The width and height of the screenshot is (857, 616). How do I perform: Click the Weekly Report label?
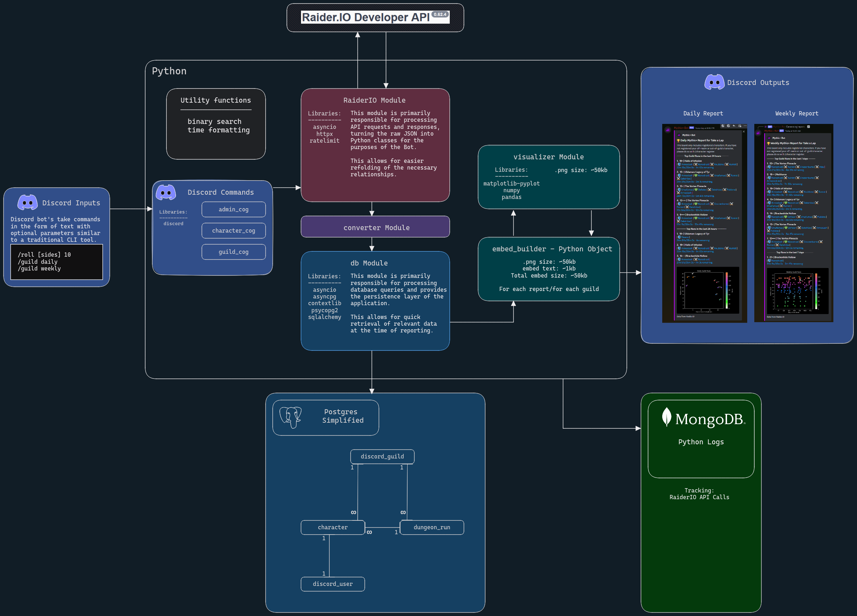tap(797, 113)
